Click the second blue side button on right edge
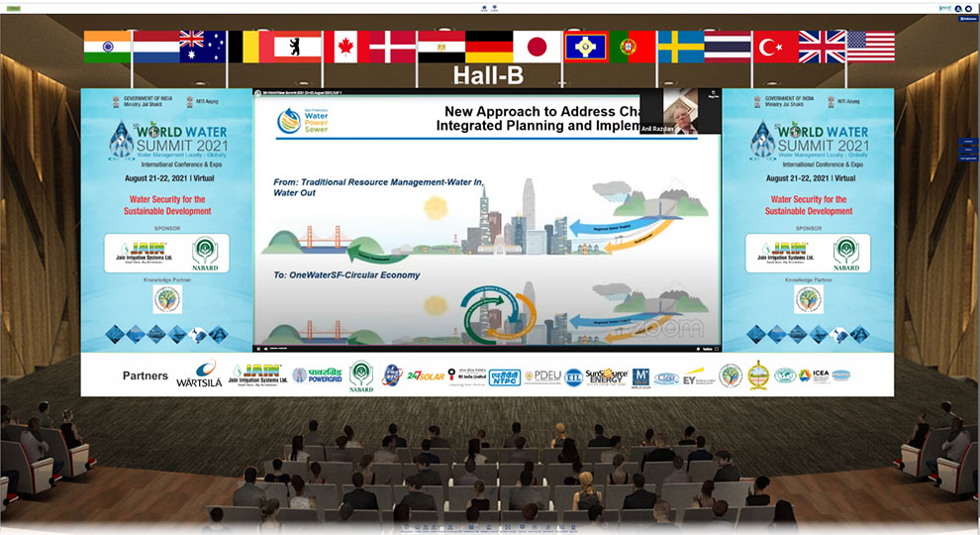This screenshot has width=980, height=535. pos(968,150)
